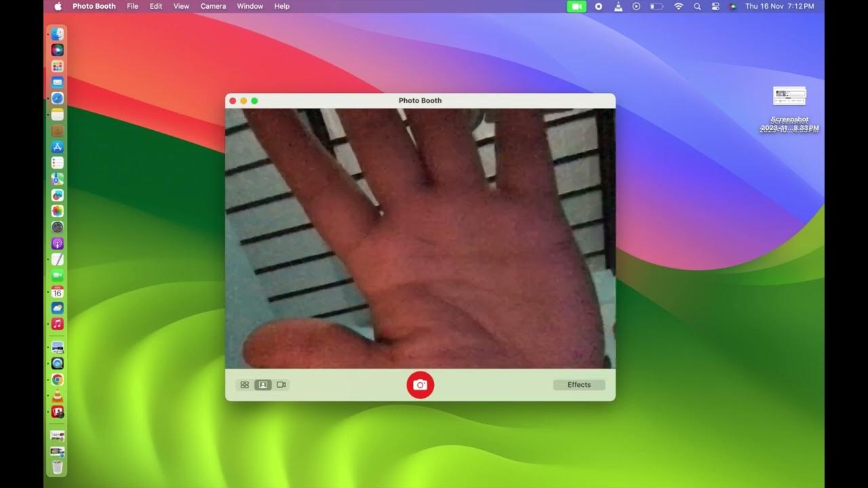Viewport: 868px width, 488px height.
Task: Open Podcasts from the Dock
Action: point(58,243)
